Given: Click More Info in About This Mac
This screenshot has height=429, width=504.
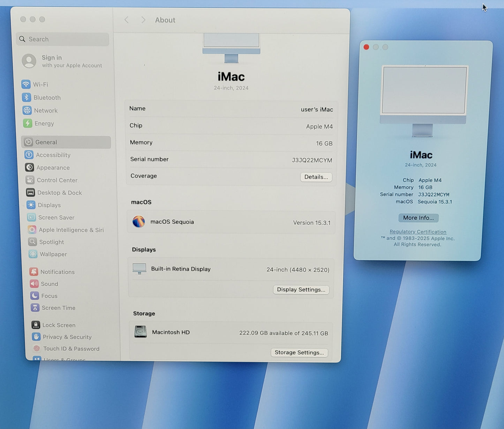Looking at the screenshot, I should (418, 217).
